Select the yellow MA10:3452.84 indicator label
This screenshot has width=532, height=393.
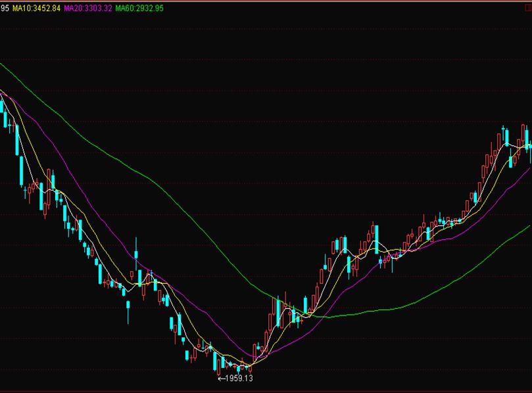[36, 9]
